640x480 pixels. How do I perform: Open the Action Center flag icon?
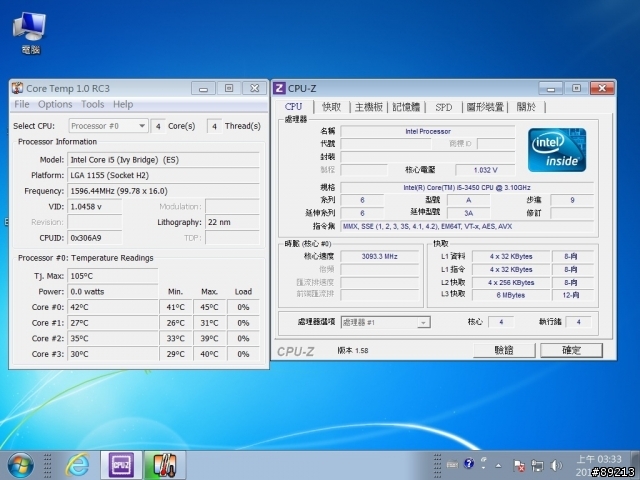519,466
